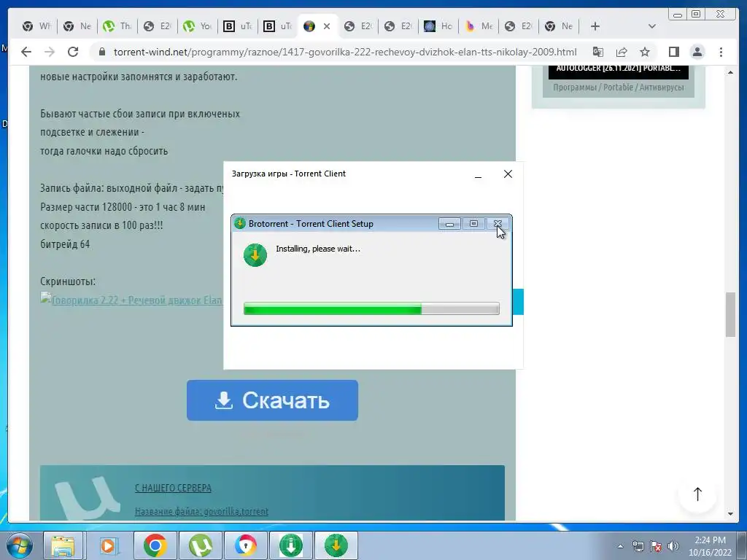Go back using the browser back arrow
The height and width of the screenshot is (560, 747).
26,52
